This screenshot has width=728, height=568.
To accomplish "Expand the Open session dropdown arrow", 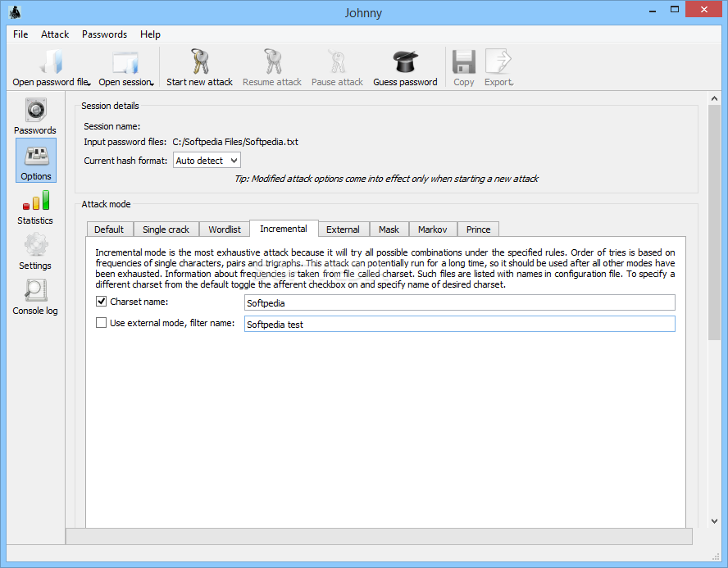I will point(152,84).
